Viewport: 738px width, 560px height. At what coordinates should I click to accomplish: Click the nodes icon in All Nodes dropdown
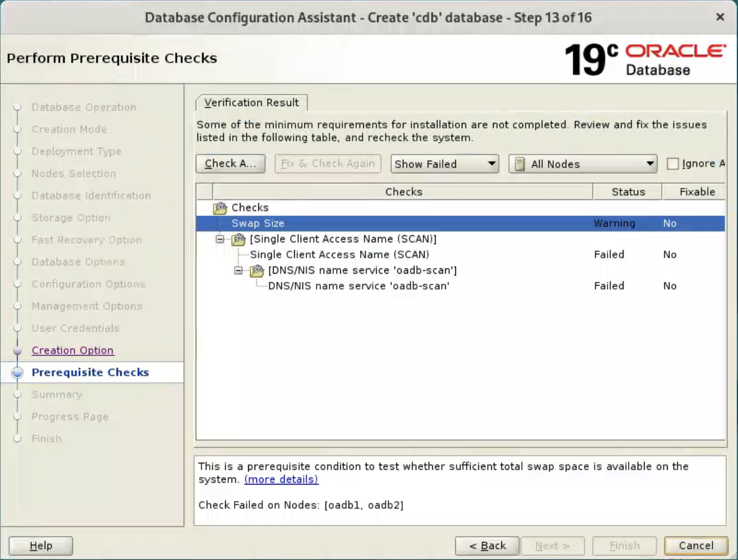tap(520, 164)
